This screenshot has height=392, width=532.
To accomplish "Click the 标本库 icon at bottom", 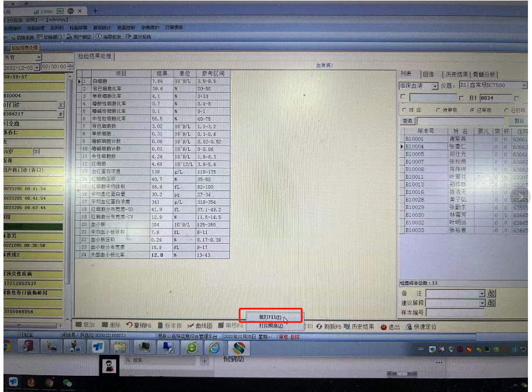I will tap(160, 325).
